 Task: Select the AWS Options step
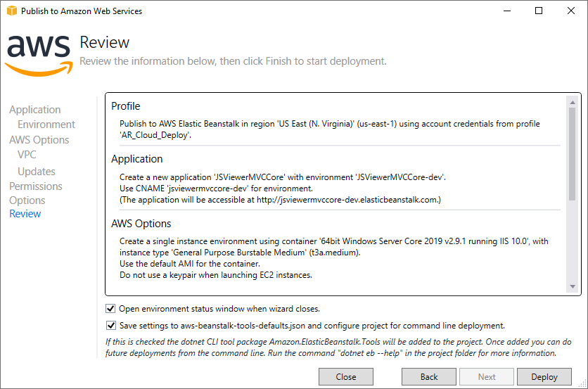tap(39, 139)
